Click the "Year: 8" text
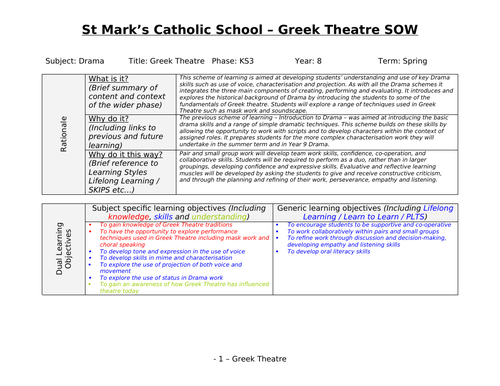 (x=308, y=61)
